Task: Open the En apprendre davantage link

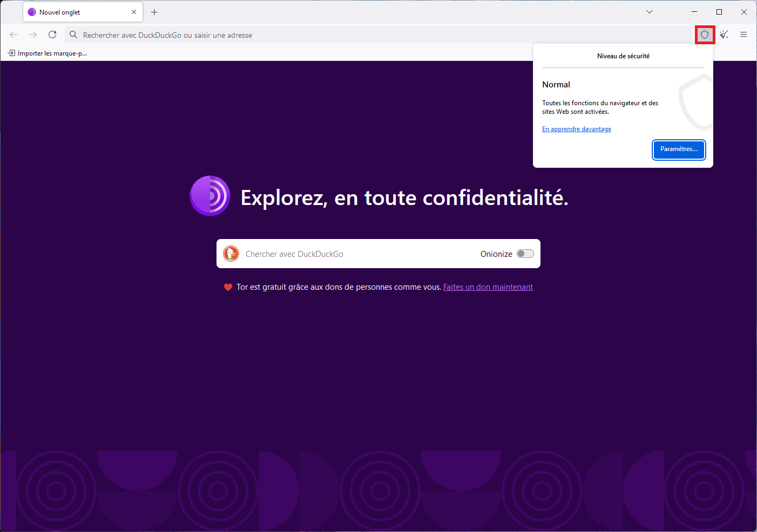Action: (577, 129)
